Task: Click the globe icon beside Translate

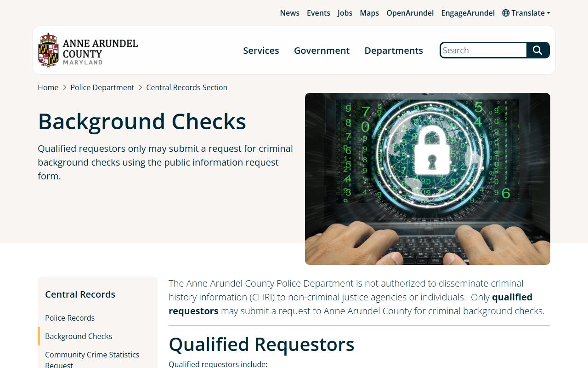Action: [x=506, y=13]
